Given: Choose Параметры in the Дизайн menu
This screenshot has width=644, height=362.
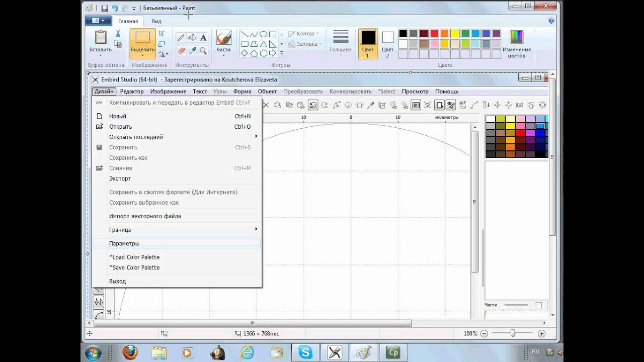Looking at the screenshot, I should point(177,243).
